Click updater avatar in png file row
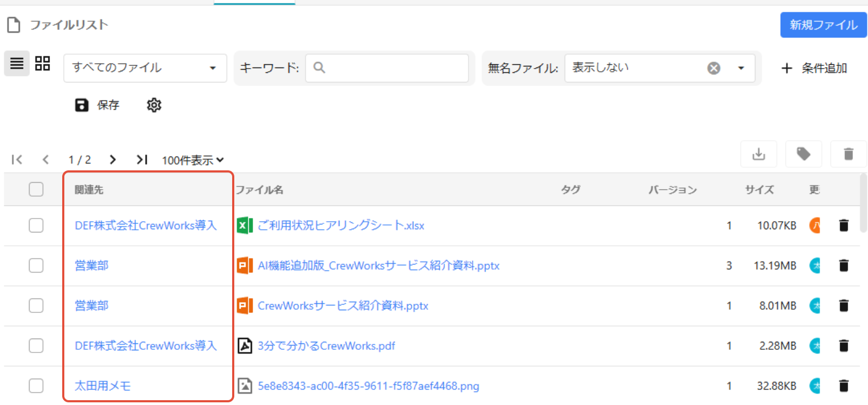 pos(815,386)
